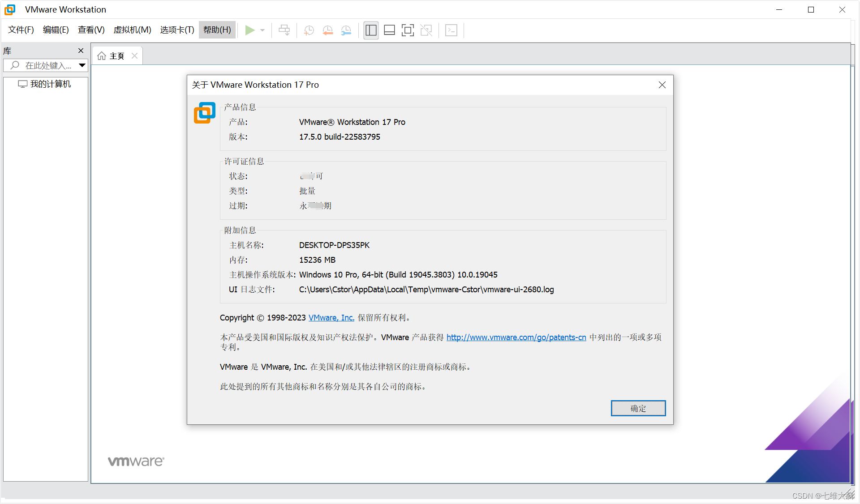Click the VMware logo in About dialog
Image resolution: width=860 pixels, height=504 pixels.
click(205, 113)
